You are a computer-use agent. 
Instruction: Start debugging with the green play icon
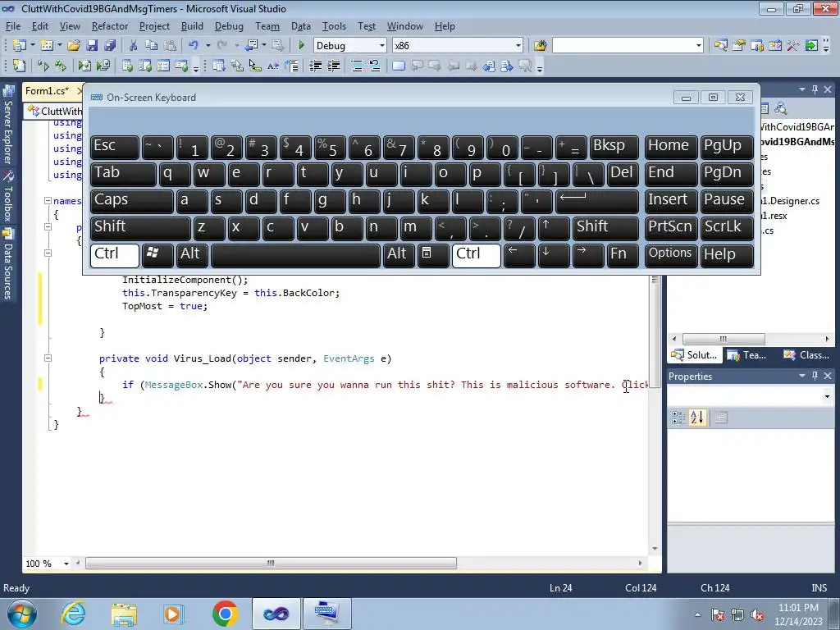click(301, 46)
